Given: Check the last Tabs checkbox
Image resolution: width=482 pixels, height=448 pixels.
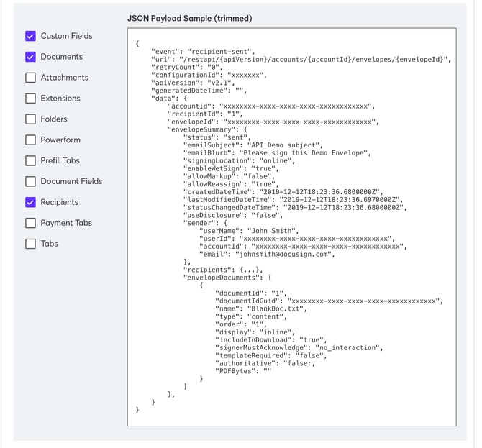Looking at the screenshot, I should (30, 244).
